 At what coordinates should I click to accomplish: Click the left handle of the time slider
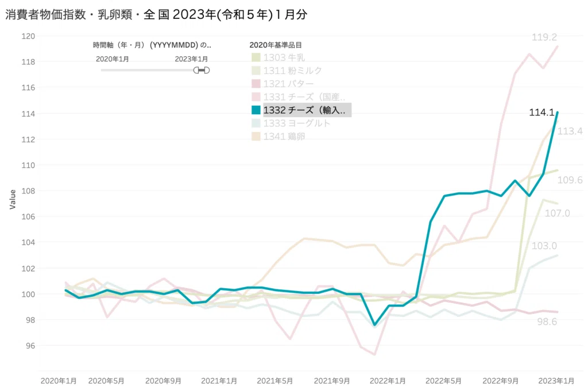(196, 70)
